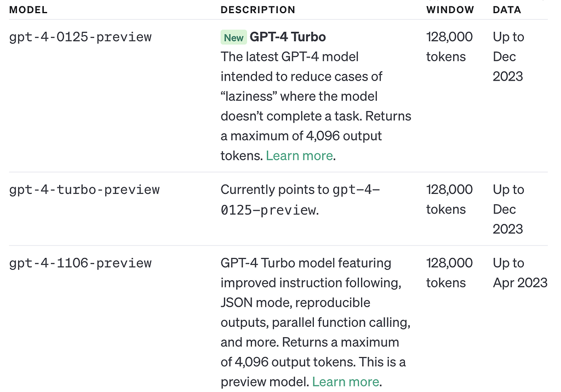Select the gpt-4-turbo-preview model name
The image size is (561, 392).
pyautogui.click(x=84, y=190)
